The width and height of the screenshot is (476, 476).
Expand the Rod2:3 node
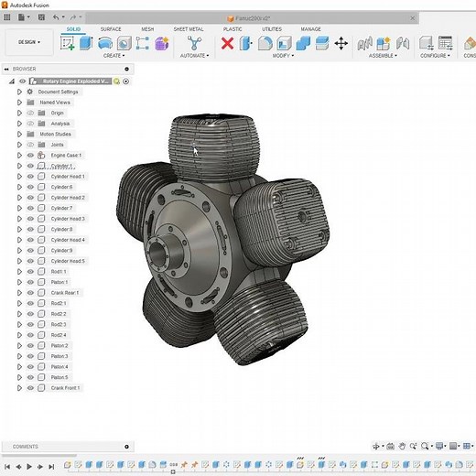19,324
